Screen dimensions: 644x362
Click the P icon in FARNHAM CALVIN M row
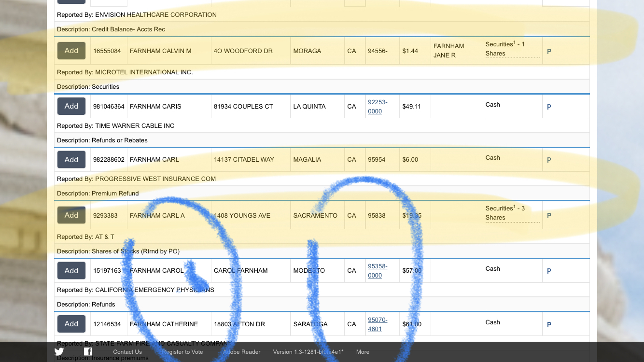[x=549, y=51]
